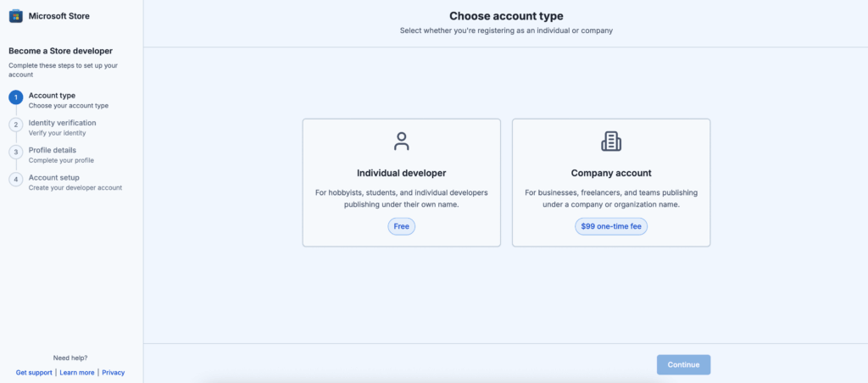Select step 4 circle in sidebar

click(16, 180)
